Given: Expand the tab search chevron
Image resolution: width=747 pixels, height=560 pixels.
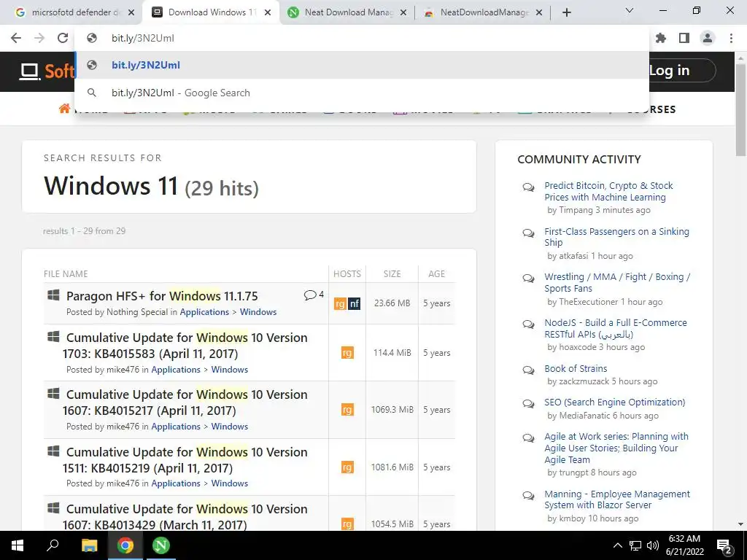Looking at the screenshot, I should tap(630, 10).
